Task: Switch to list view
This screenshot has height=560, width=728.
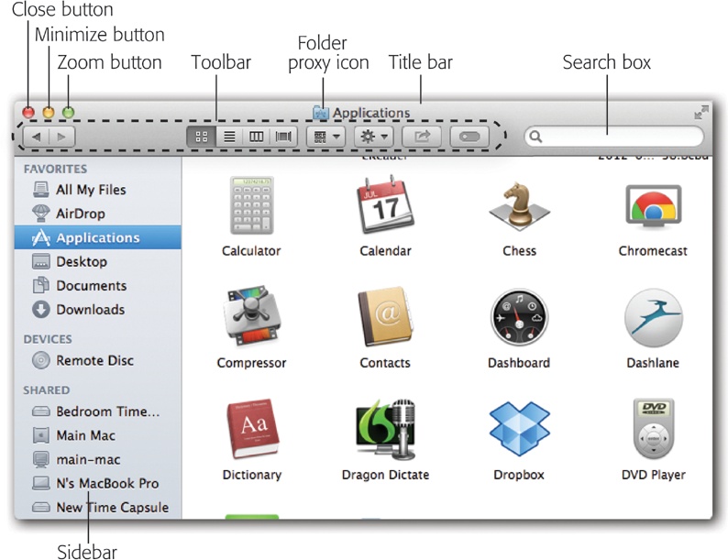Action: pos(229,137)
